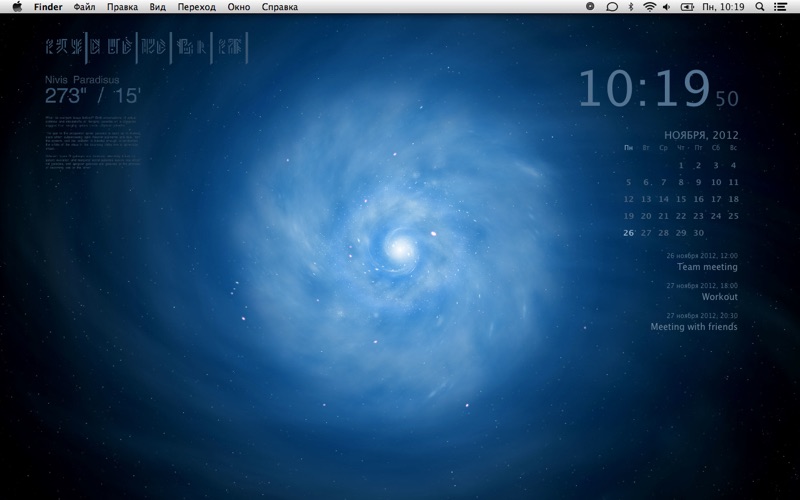800x500 pixels.
Task: Click the round disc status icon in menu bar
Action: tap(590, 7)
